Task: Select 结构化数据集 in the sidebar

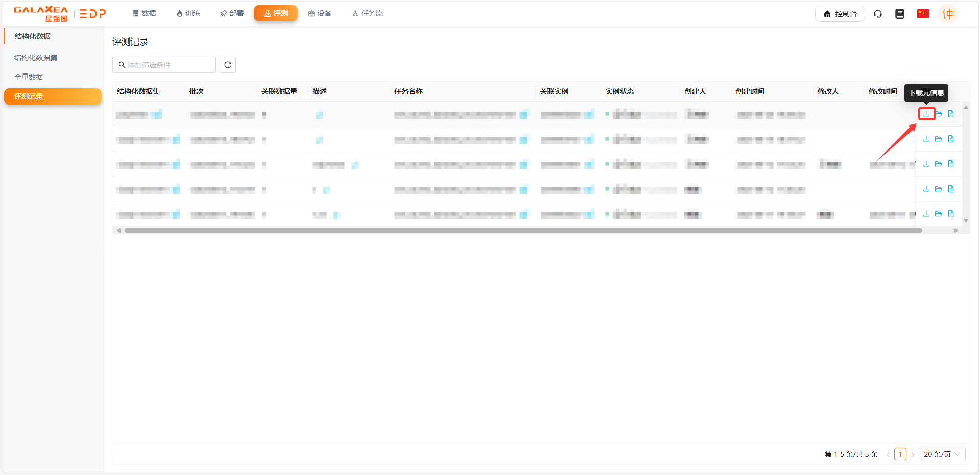Action: (36, 58)
